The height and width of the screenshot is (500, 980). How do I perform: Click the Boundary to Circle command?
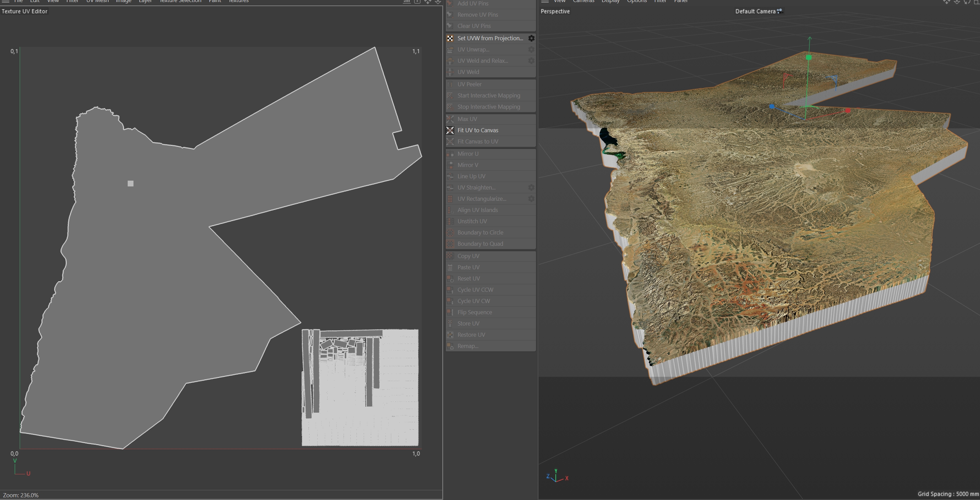point(480,233)
